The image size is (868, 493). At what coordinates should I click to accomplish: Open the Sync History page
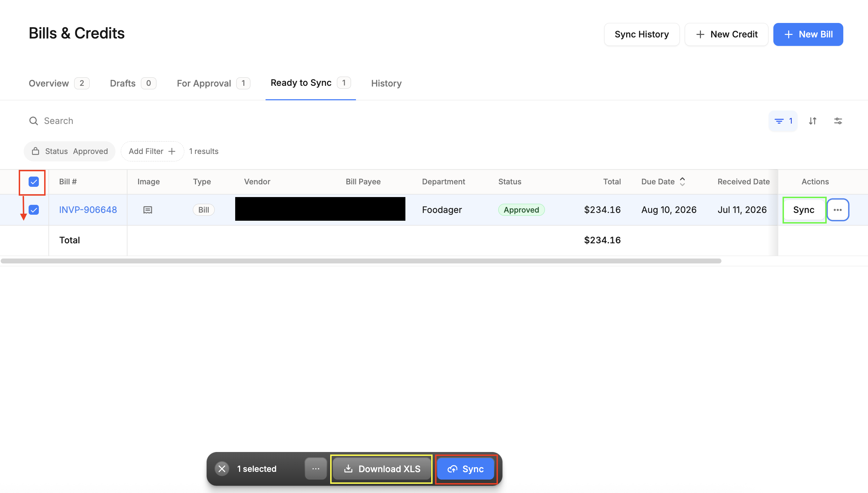click(642, 34)
